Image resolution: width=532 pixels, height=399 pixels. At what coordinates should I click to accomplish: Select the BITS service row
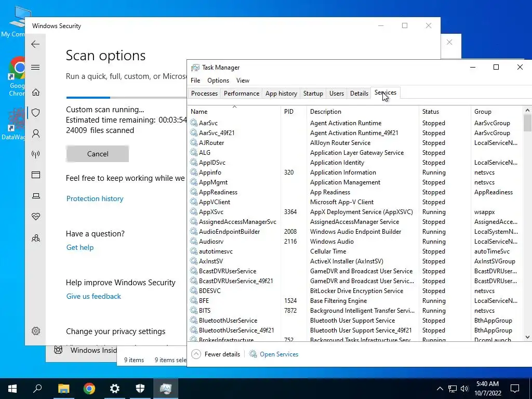point(356,311)
